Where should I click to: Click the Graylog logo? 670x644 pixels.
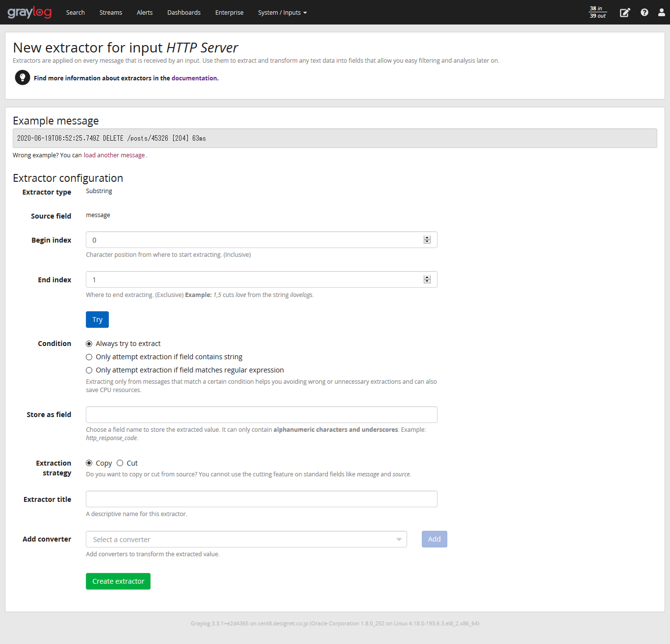[29, 12]
